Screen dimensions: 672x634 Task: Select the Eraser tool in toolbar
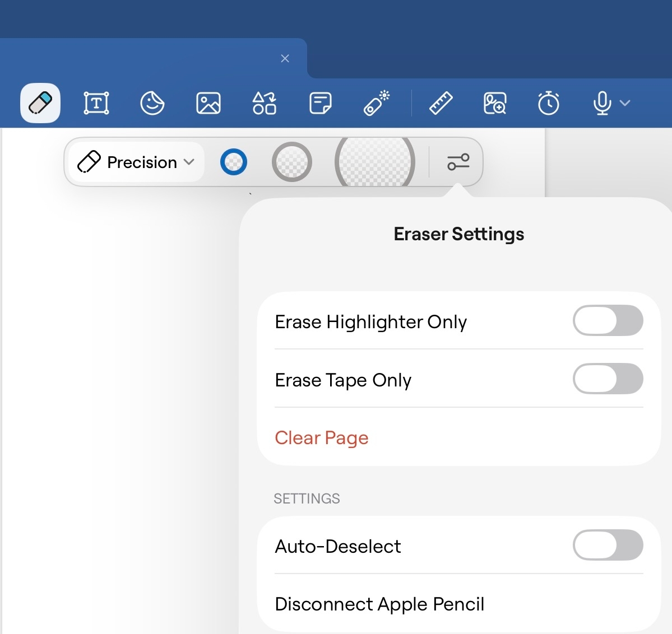tap(40, 103)
